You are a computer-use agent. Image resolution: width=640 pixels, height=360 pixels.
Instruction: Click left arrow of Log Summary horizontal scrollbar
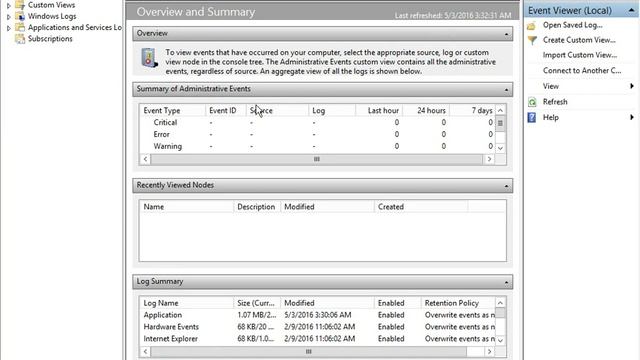point(145,352)
